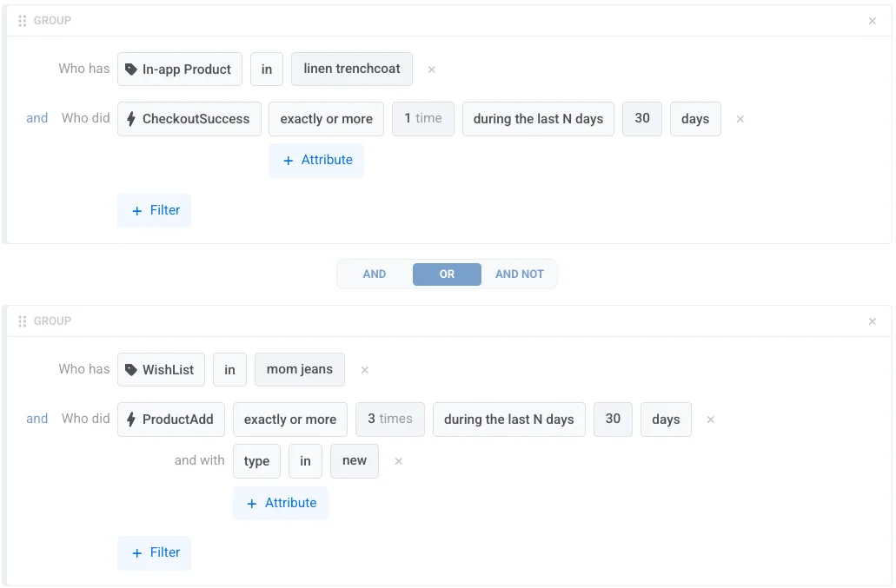
Task: Click the second group's drag handle icon
Action: 23,321
